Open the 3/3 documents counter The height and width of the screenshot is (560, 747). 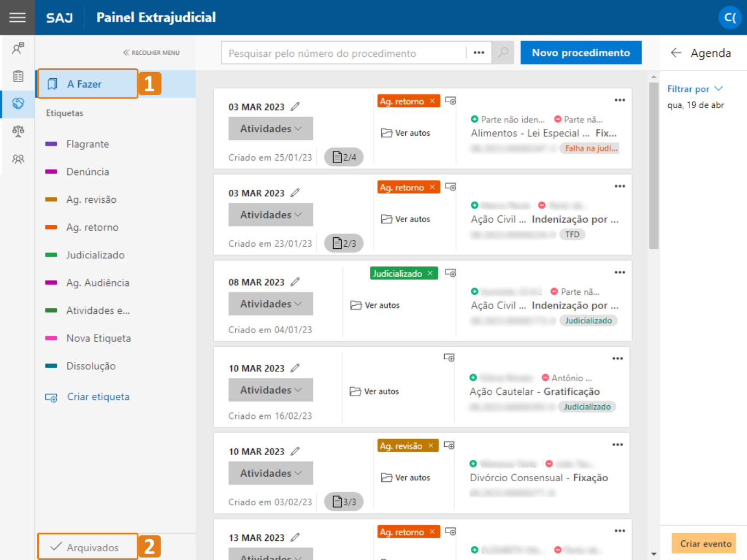[344, 501]
